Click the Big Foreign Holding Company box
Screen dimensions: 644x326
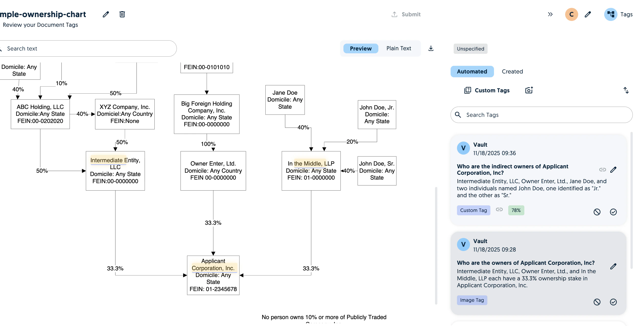click(207, 114)
